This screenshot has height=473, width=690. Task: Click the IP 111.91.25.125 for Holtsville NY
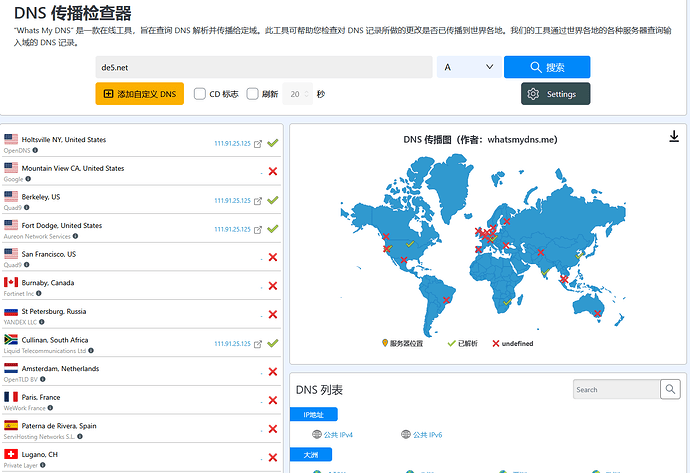pos(232,143)
